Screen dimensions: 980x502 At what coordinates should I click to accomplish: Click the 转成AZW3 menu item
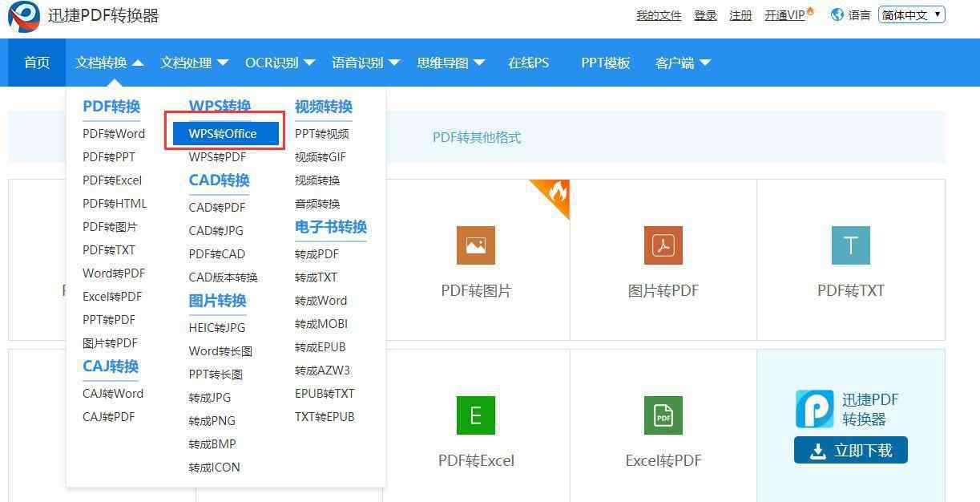[x=322, y=370]
